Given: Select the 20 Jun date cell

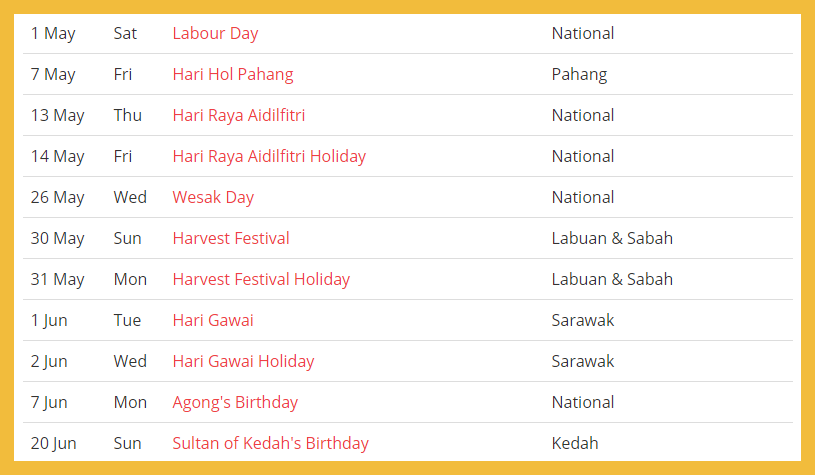Looking at the screenshot, I should click(x=53, y=443).
